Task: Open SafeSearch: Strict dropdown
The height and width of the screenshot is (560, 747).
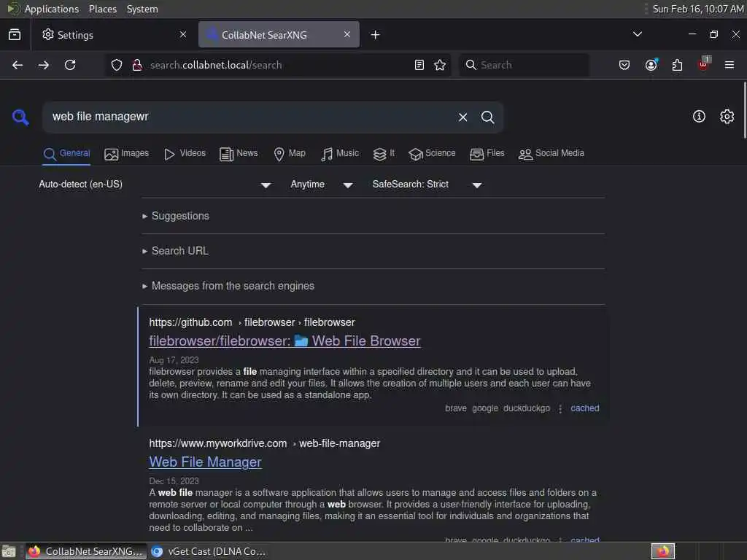Action: click(x=427, y=184)
